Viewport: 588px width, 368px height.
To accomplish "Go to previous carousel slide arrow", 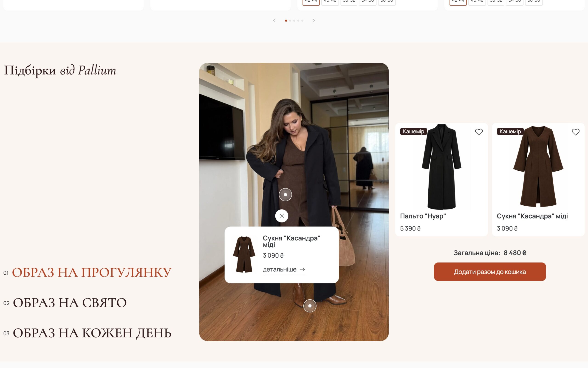I will pos(274,21).
